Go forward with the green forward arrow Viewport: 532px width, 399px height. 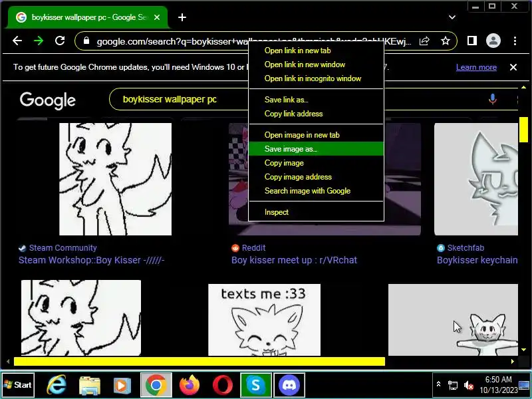[39, 41]
